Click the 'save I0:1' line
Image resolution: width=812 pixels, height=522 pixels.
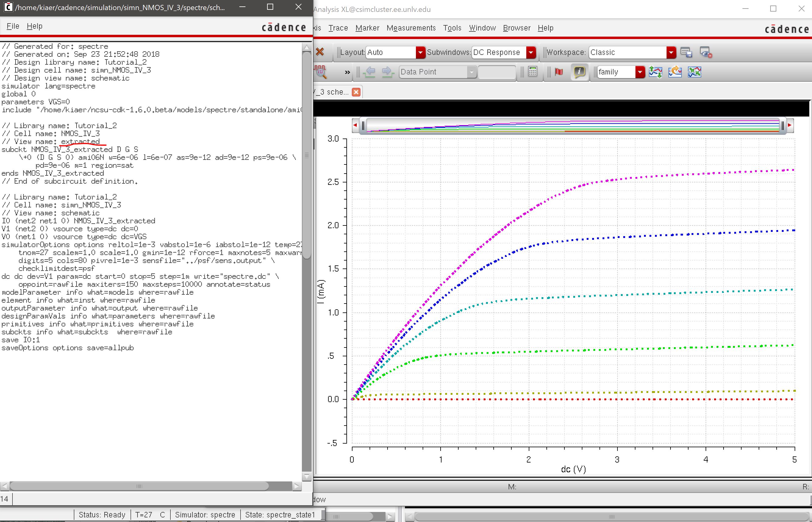pyautogui.click(x=21, y=340)
